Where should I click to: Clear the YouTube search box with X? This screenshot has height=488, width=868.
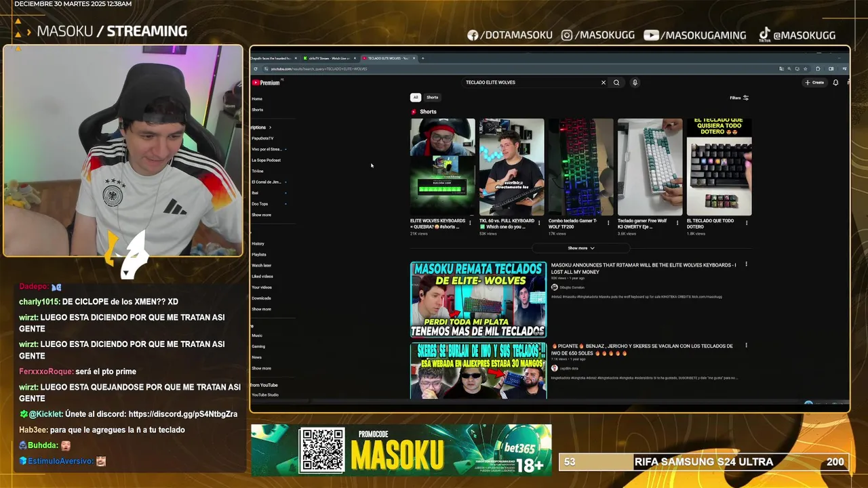603,83
